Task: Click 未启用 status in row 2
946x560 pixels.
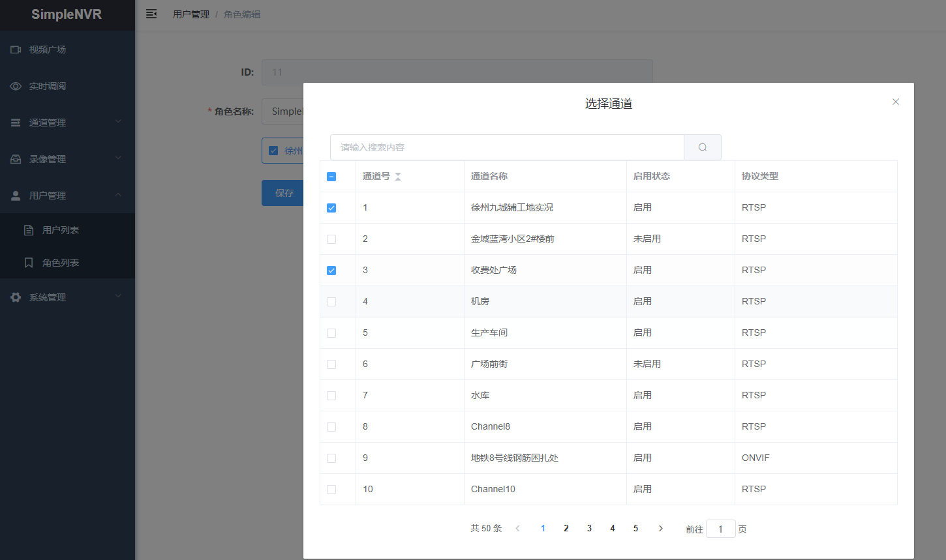Action: [x=647, y=239]
